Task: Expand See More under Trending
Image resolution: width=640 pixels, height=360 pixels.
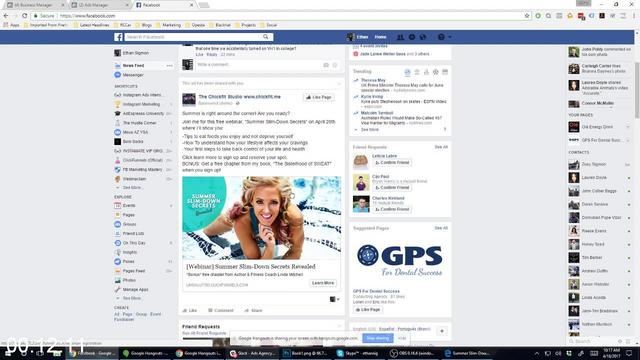Action: [x=369, y=130]
